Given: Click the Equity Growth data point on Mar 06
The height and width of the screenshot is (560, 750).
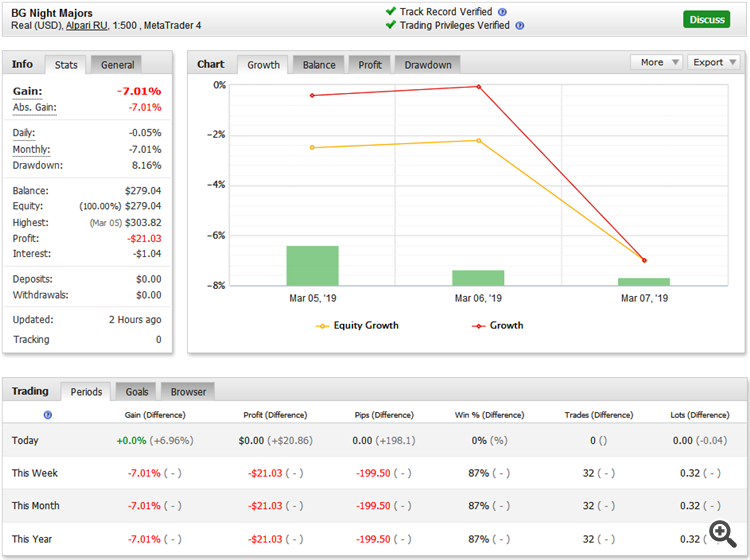Looking at the screenshot, I should [x=478, y=141].
